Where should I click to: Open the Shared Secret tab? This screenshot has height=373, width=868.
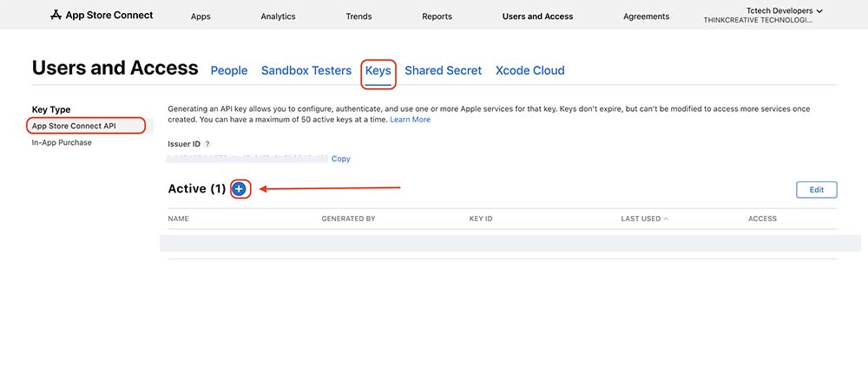[x=444, y=71]
